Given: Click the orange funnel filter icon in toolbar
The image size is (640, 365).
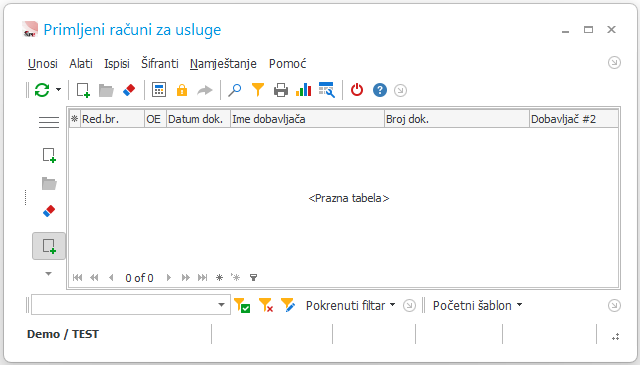Looking at the screenshot, I should coord(258,90).
